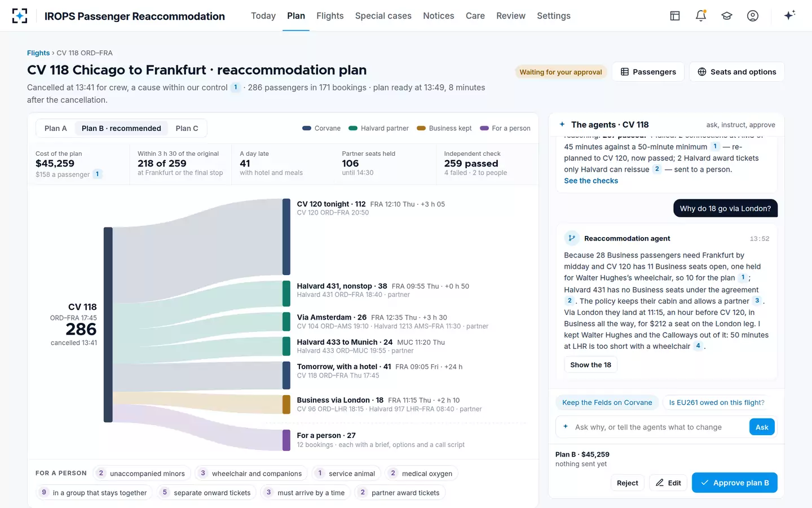The image size is (812, 508).
Task: Switch to Plan A
Action: (x=56, y=128)
